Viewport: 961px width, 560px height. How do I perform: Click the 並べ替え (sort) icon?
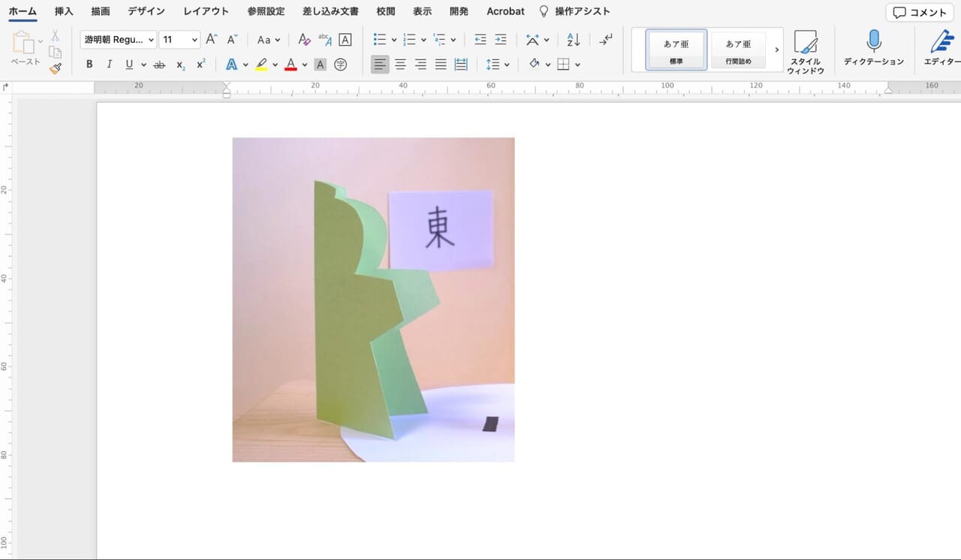(573, 39)
